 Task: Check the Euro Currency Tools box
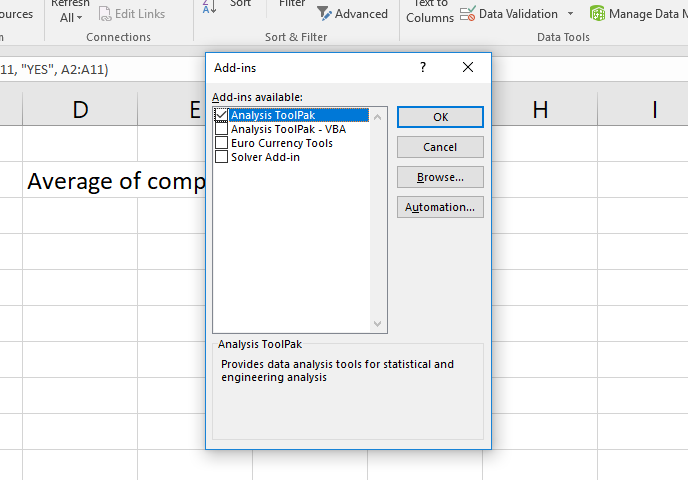221,143
